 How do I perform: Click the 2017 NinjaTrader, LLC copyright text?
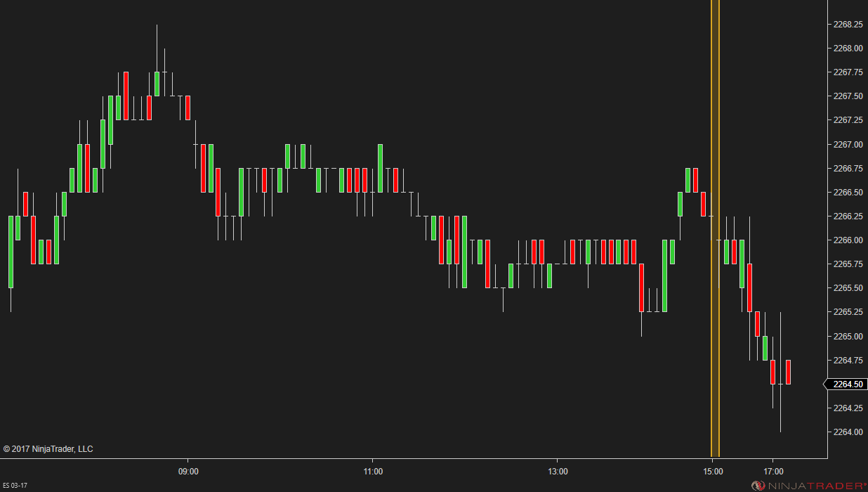tap(48, 448)
